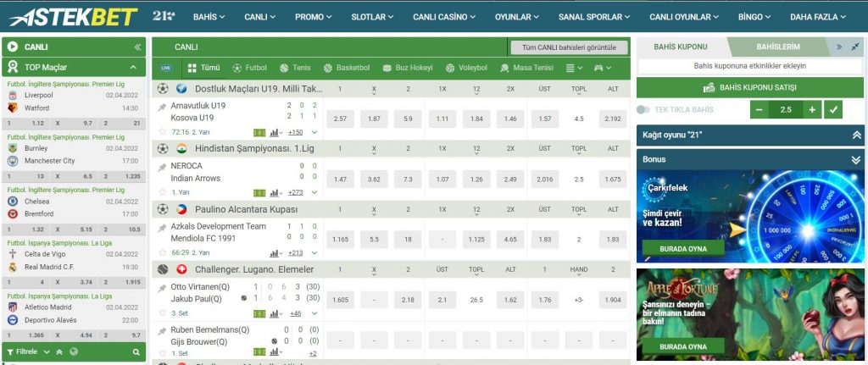Open live pitch view for Arnavutluk U19 match
The height and width of the screenshot is (365, 868).
click(259, 132)
